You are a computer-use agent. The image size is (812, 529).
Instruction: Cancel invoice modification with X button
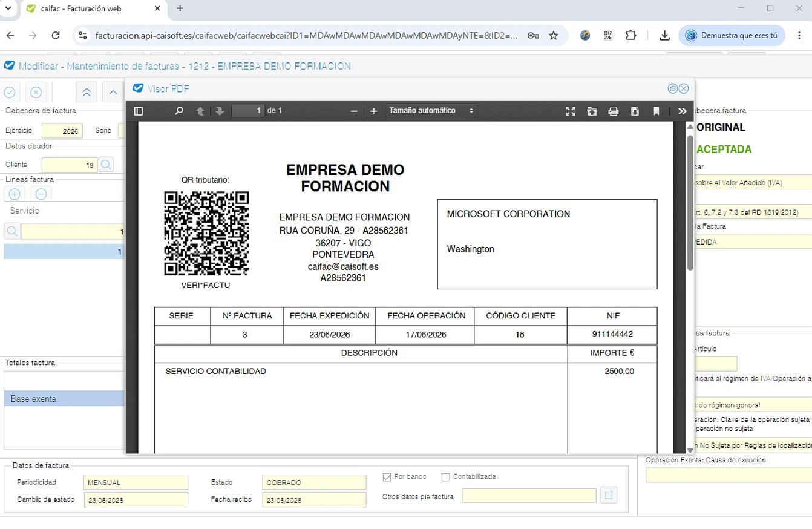[x=36, y=92]
